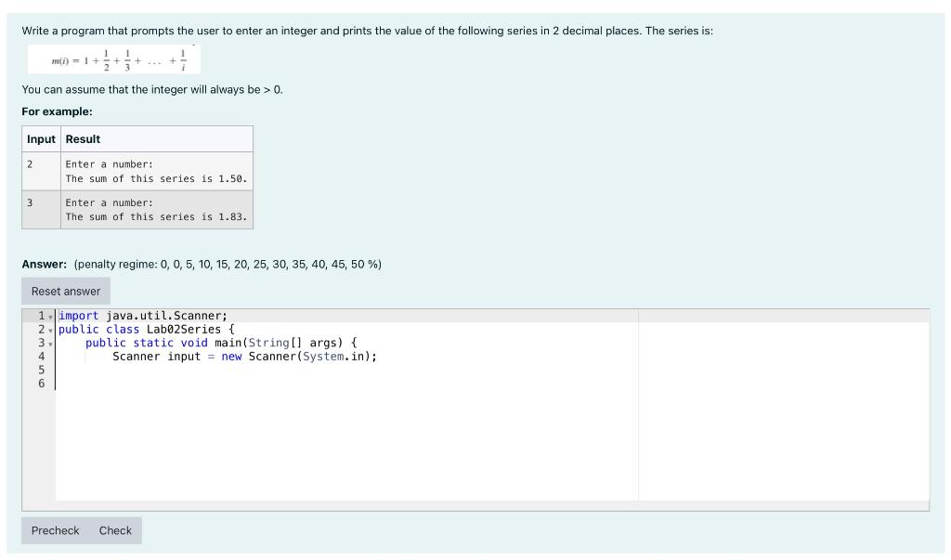Collapse the code fold on line 1
This screenshot has width=951, height=560.
pos(49,316)
